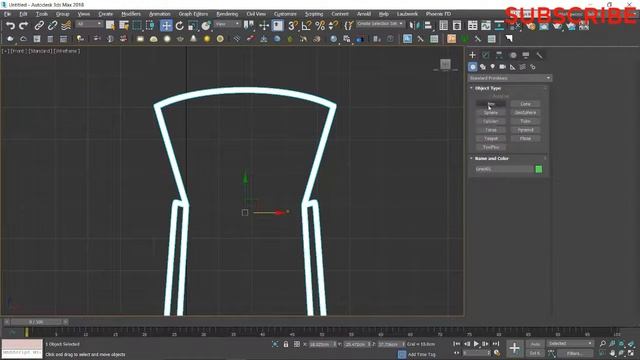Activate the Select and Scale tool

193,26
